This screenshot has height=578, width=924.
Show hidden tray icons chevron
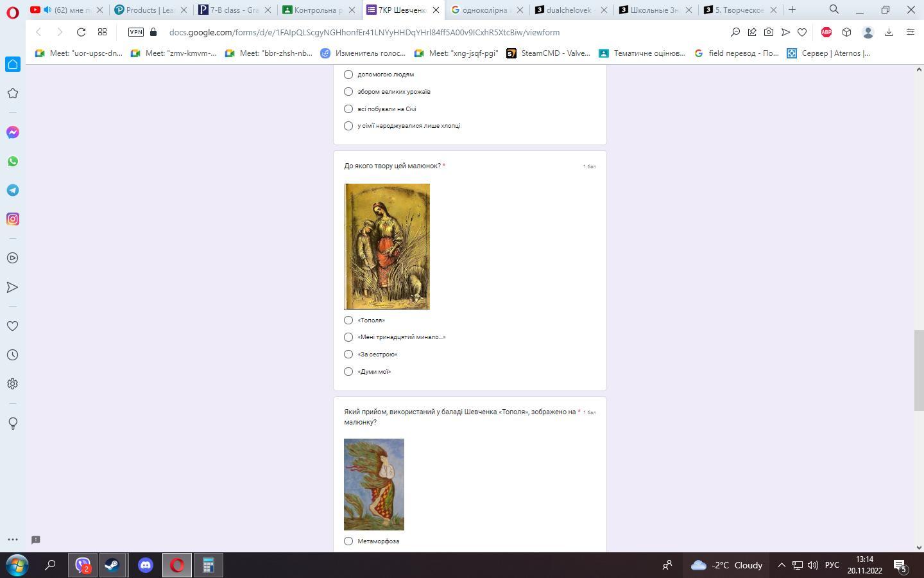782,565
